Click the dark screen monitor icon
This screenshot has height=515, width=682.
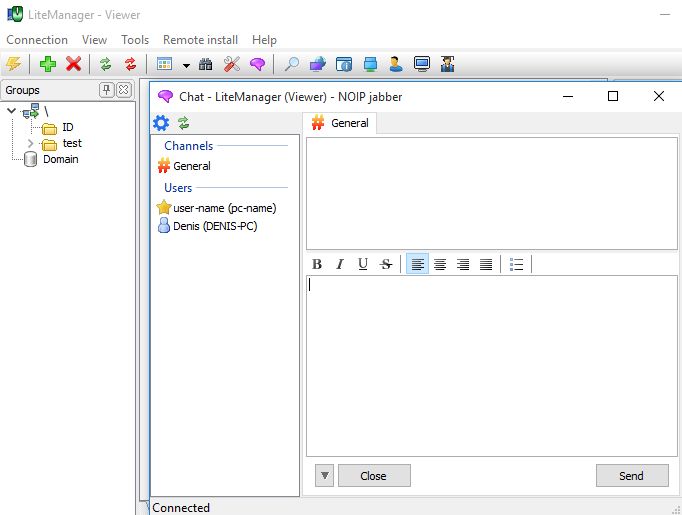pyautogui.click(x=421, y=64)
